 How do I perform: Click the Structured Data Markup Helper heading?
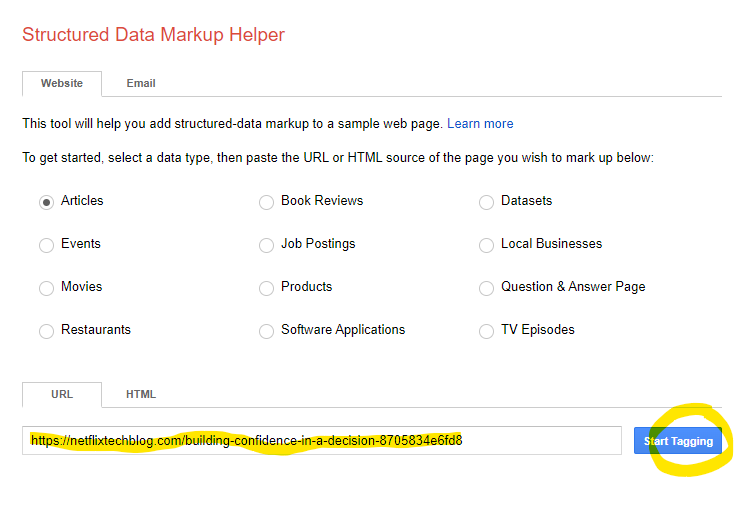(x=153, y=35)
